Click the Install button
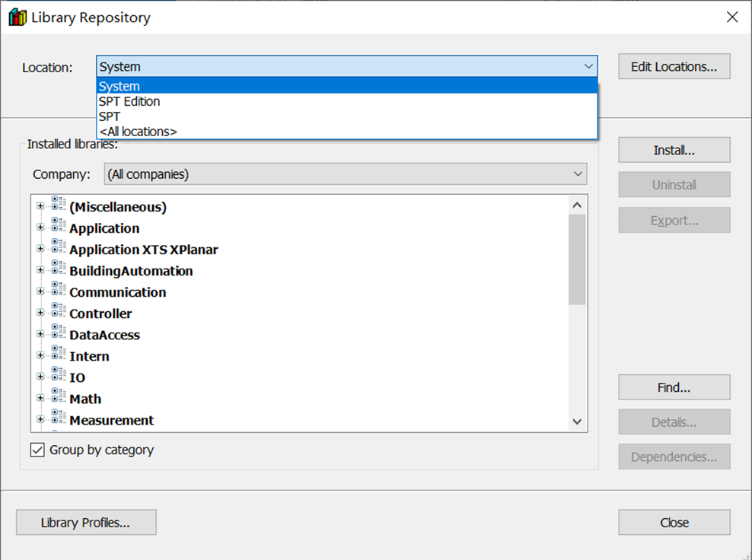The image size is (752, 560). click(x=674, y=151)
